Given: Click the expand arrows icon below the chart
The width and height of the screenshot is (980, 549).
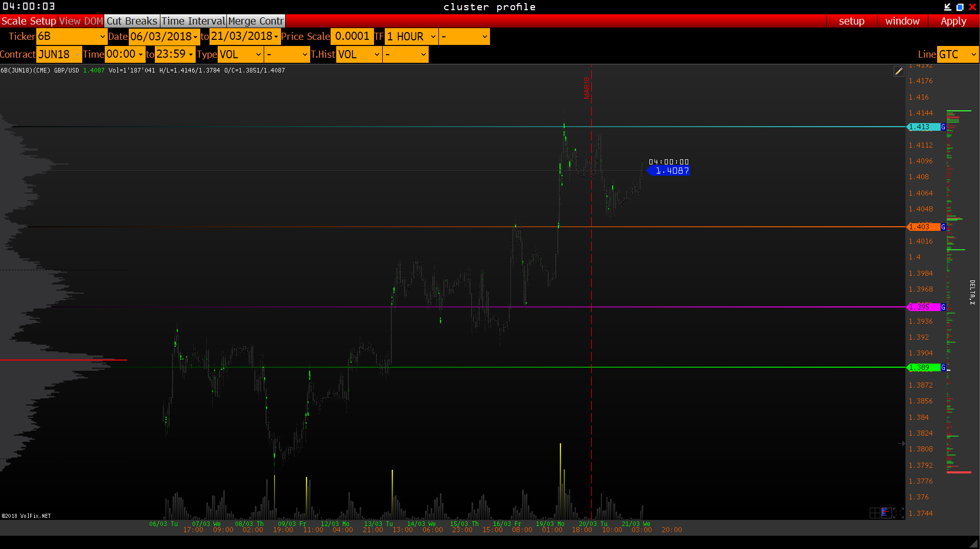Looking at the screenshot, I should [899, 513].
